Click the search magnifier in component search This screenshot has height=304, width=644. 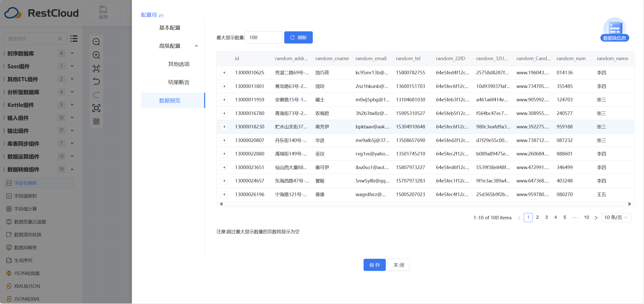coord(60,39)
